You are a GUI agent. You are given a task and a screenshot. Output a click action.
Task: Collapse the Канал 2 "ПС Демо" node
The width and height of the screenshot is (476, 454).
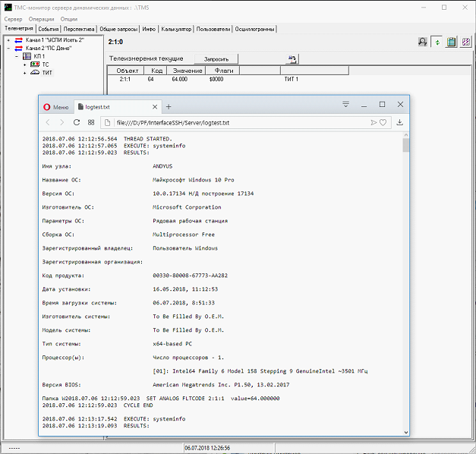click(x=8, y=48)
